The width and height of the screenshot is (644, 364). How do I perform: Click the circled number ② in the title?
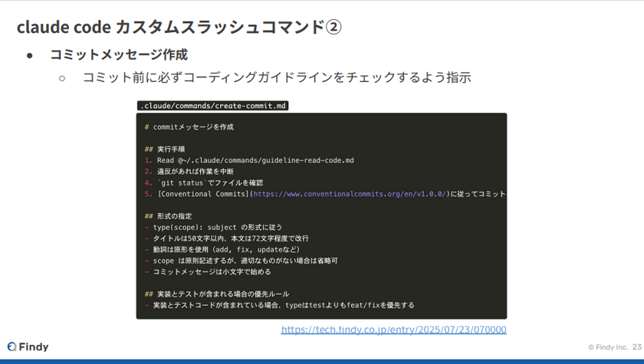(x=333, y=27)
